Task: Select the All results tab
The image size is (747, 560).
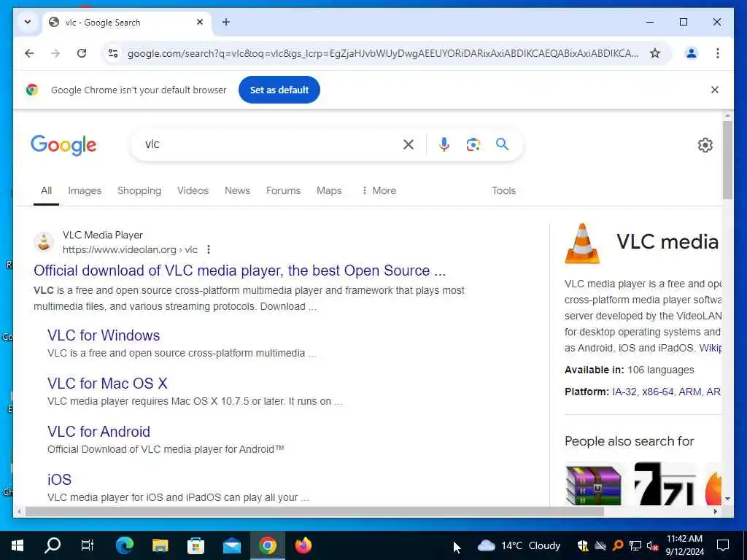Action: (x=46, y=190)
